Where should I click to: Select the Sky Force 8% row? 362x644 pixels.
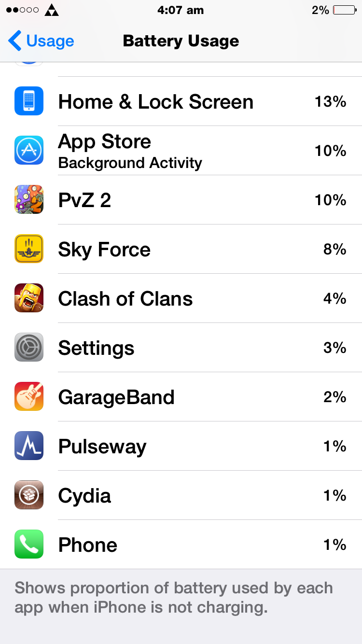coord(181,249)
